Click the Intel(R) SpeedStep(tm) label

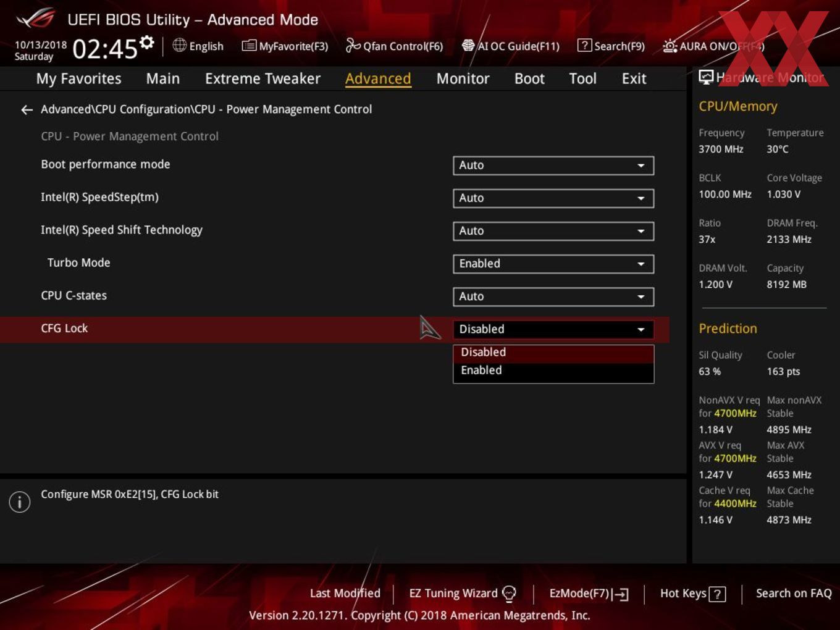tap(99, 198)
